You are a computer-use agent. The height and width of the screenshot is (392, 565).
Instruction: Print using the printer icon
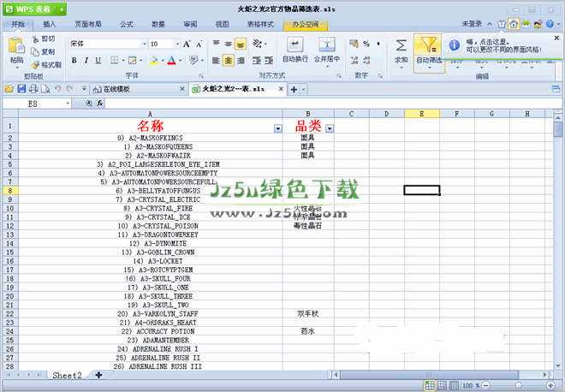[x=33, y=89]
